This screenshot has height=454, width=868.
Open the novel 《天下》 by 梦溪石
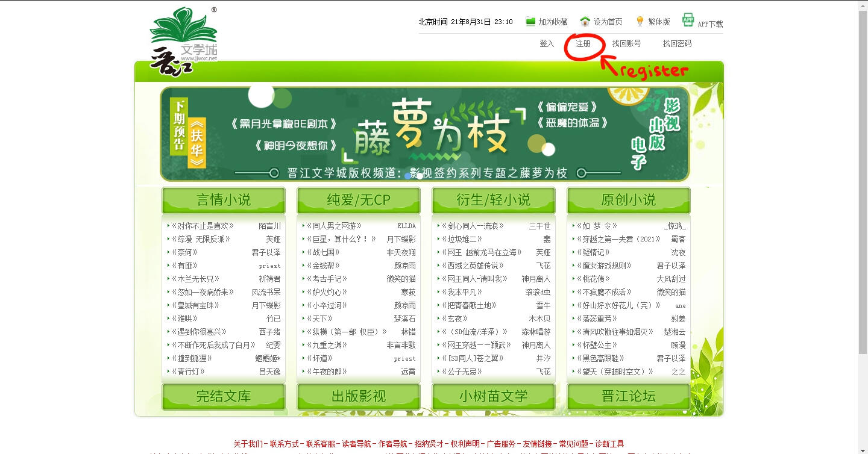pos(320,319)
